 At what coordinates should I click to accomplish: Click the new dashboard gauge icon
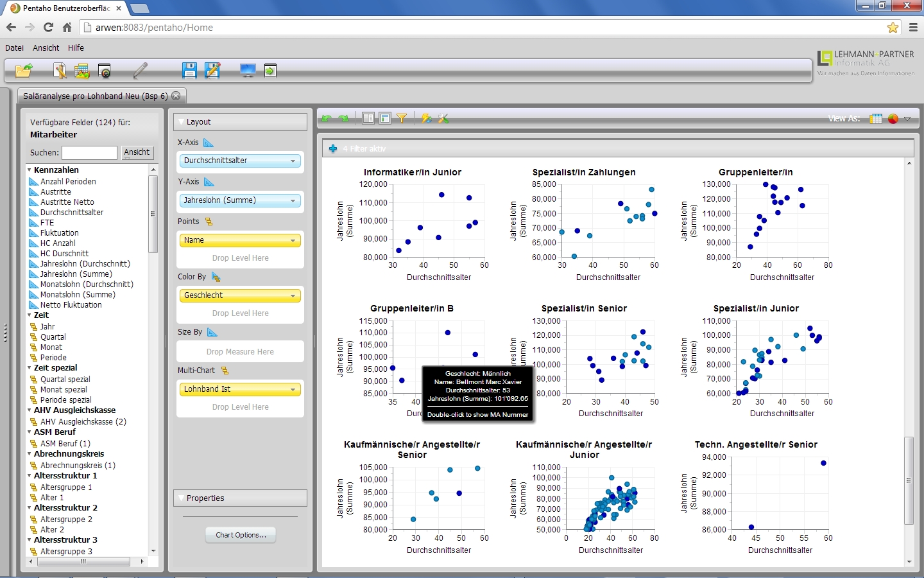(x=105, y=71)
